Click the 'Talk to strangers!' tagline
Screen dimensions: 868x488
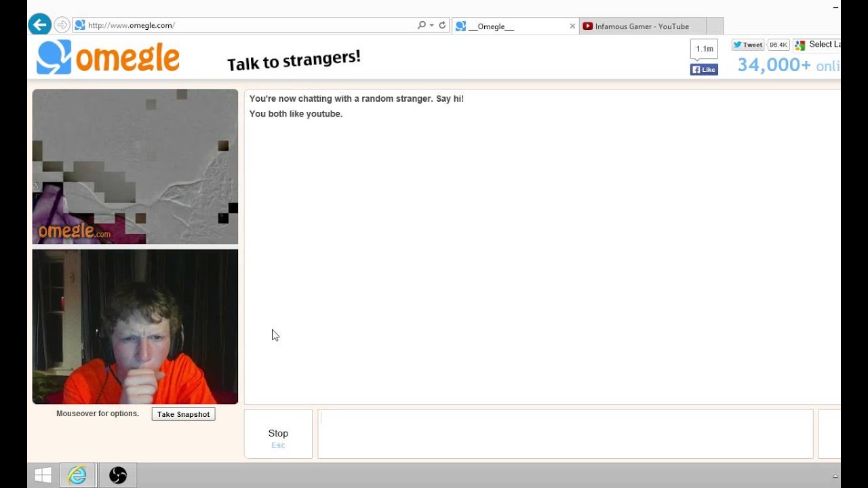[294, 60]
